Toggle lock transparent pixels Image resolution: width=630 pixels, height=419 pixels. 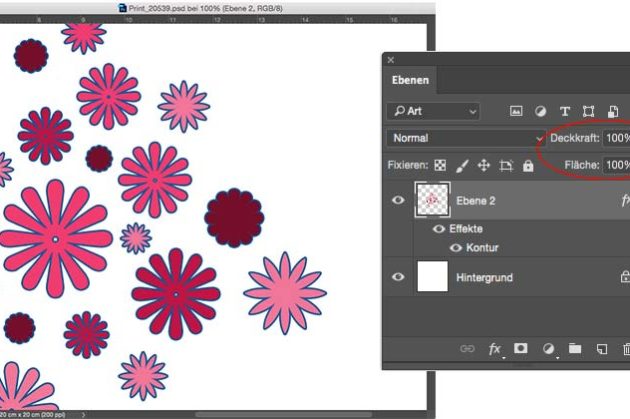pos(439,165)
